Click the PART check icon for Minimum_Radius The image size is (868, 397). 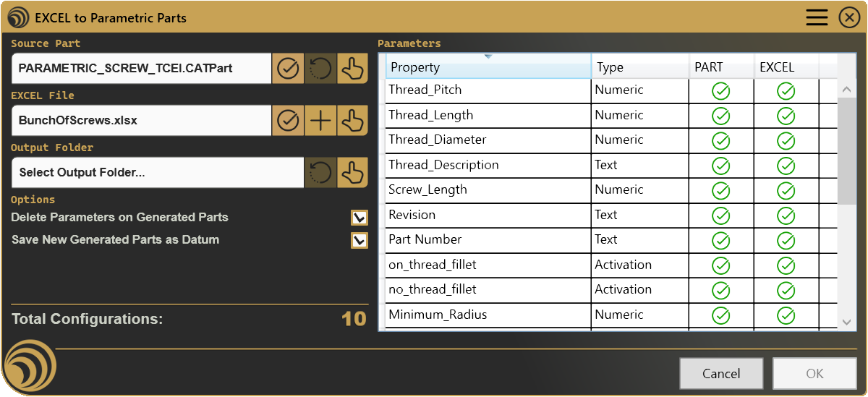pos(721,315)
